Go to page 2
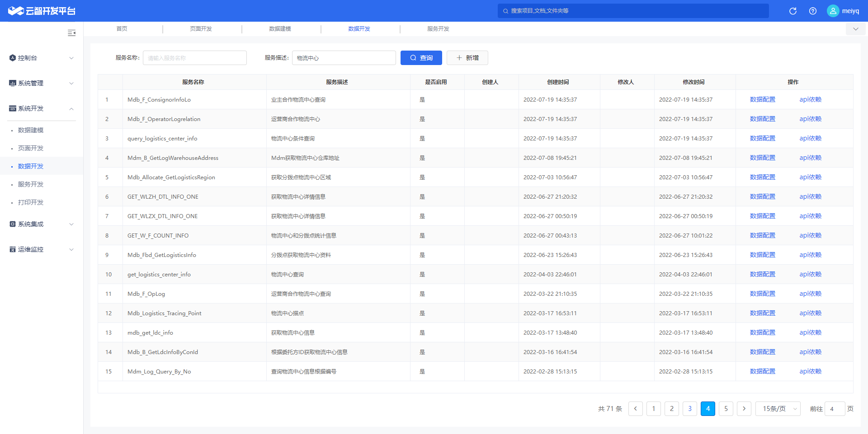This screenshot has height=434, width=868. tap(671, 409)
